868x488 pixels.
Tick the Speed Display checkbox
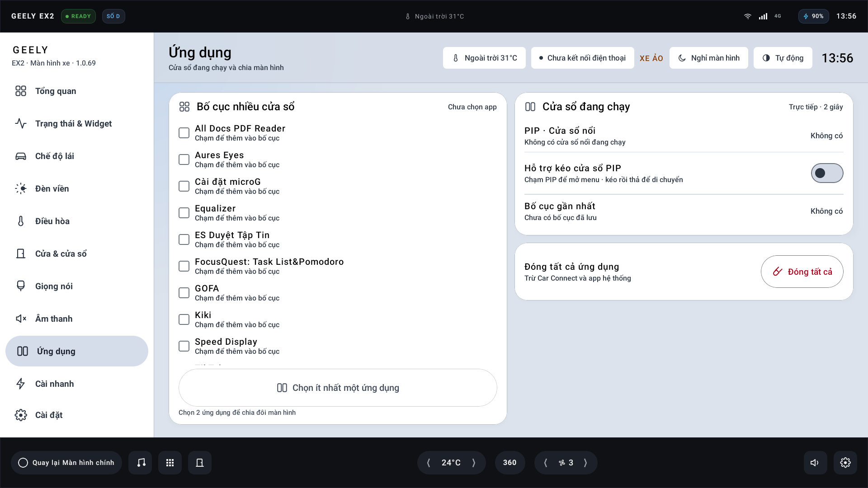(184, 346)
